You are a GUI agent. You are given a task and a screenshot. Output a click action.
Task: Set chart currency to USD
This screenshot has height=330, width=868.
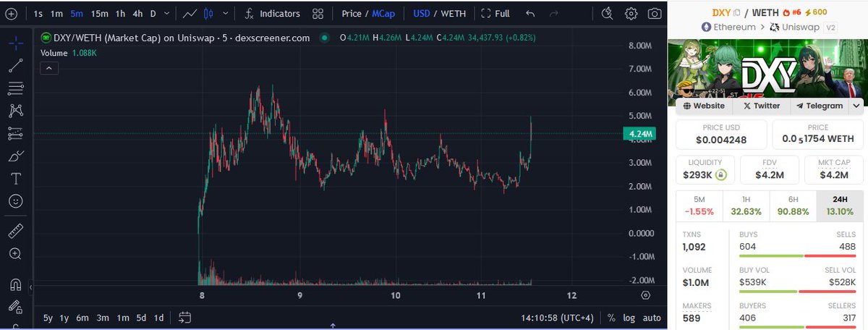[x=421, y=13]
